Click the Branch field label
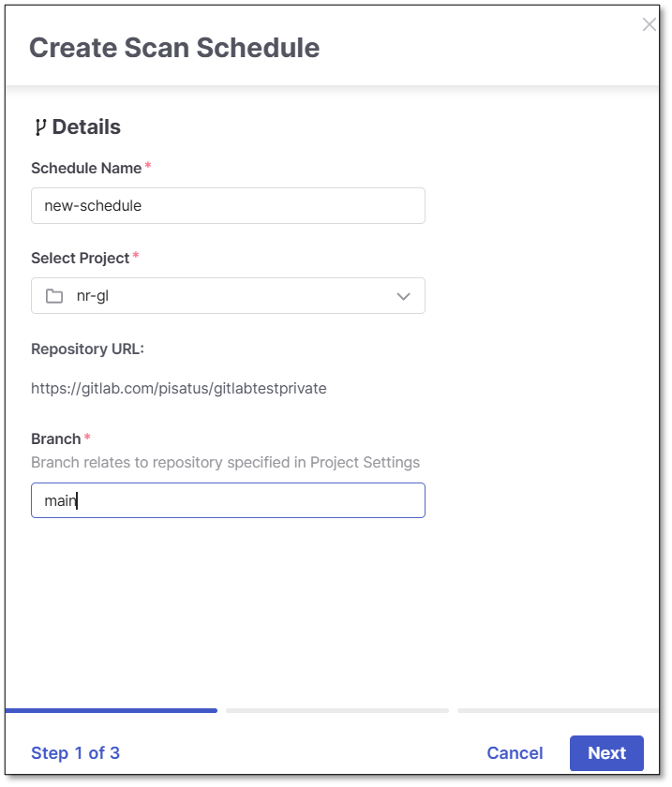Viewport: 672px width, 787px height. [56, 439]
